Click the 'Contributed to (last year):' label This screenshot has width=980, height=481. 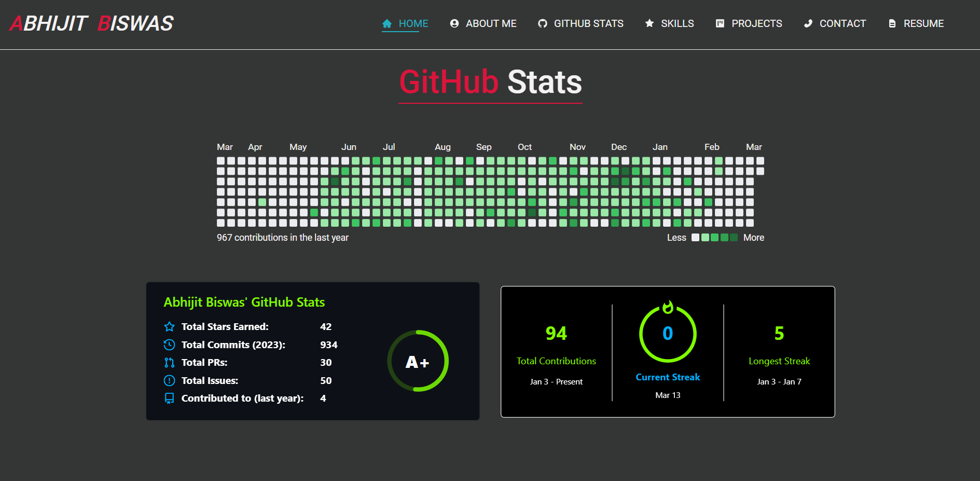click(x=242, y=398)
